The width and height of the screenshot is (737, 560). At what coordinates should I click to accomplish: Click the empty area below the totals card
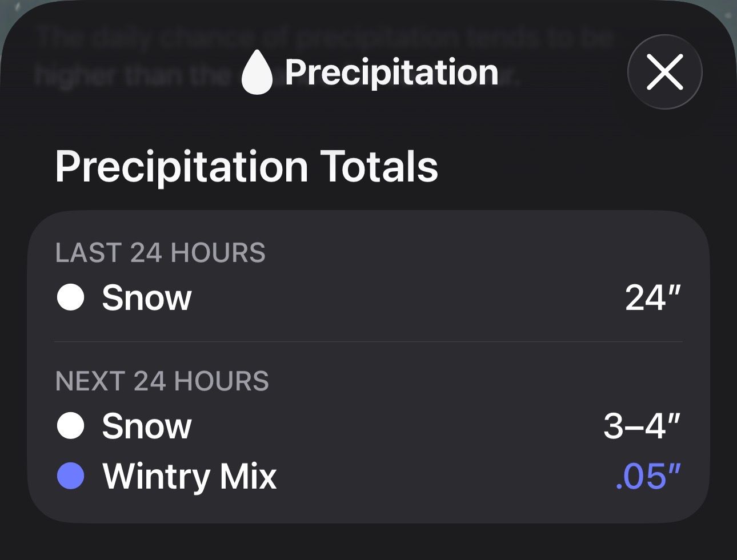coord(368,541)
